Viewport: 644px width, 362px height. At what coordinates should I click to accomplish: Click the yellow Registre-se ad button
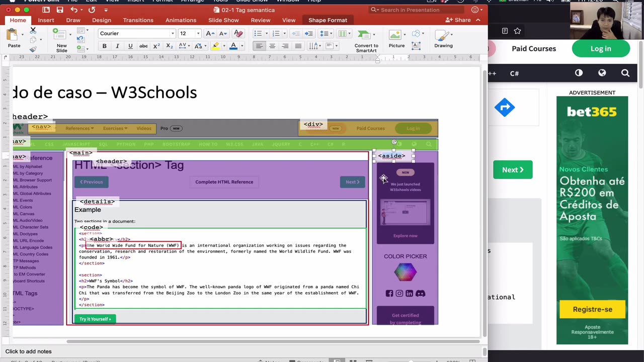pyautogui.click(x=592, y=309)
